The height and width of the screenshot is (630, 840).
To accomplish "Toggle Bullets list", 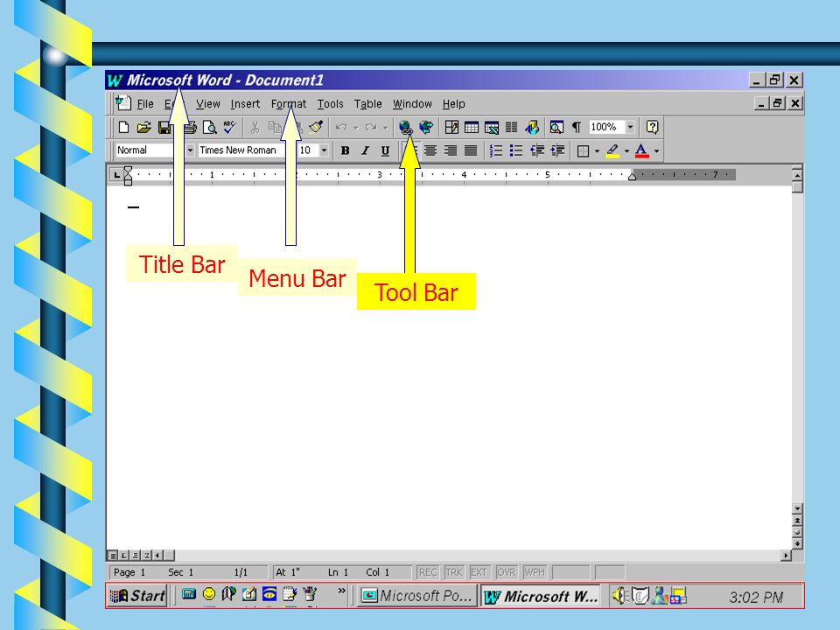I will (516, 150).
